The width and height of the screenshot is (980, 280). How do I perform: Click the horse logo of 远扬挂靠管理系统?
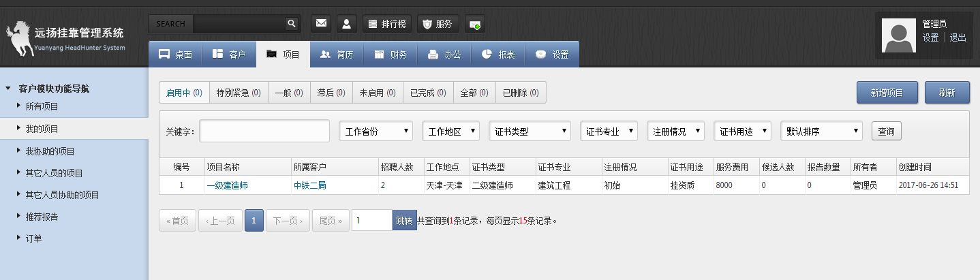point(20,40)
